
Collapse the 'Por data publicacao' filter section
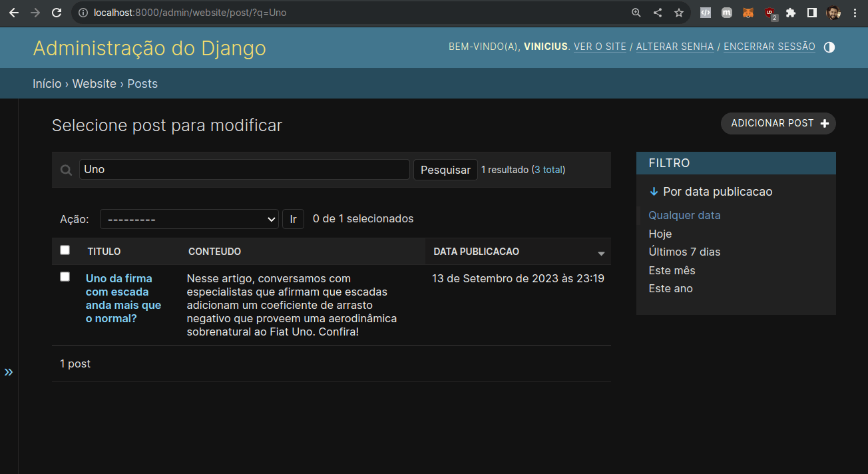[x=654, y=192]
